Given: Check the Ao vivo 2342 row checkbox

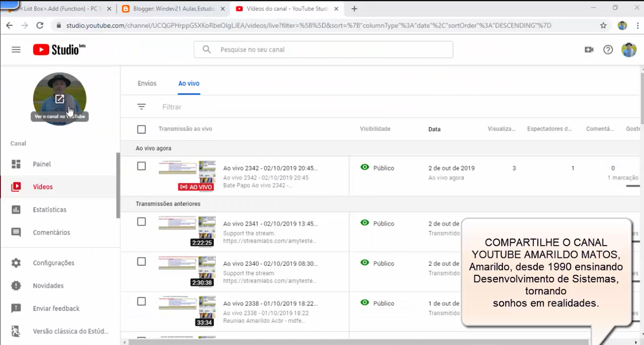Looking at the screenshot, I should tap(141, 166).
